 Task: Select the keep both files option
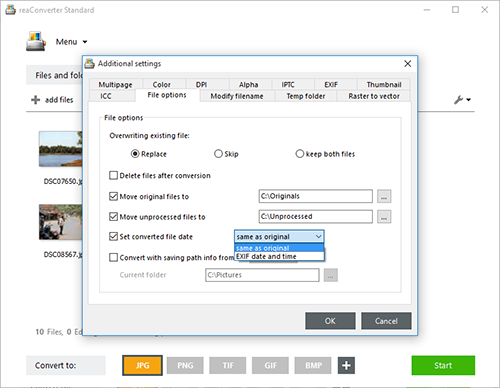coord(300,154)
